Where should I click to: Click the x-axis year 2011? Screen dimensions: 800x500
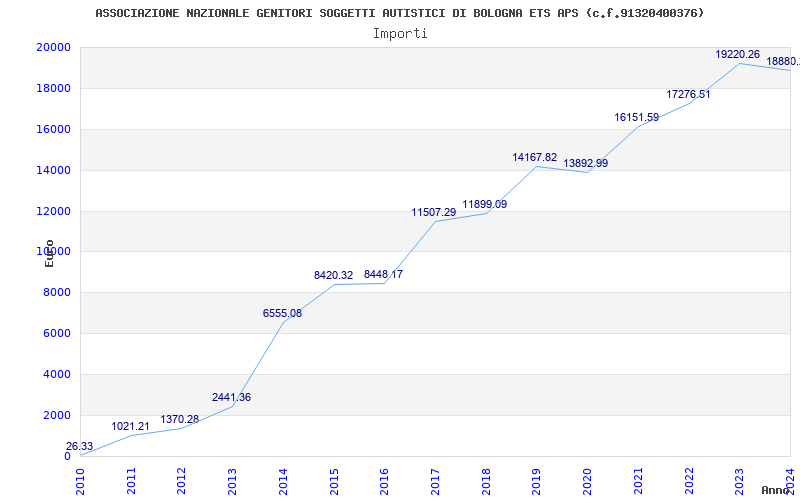click(x=131, y=482)
